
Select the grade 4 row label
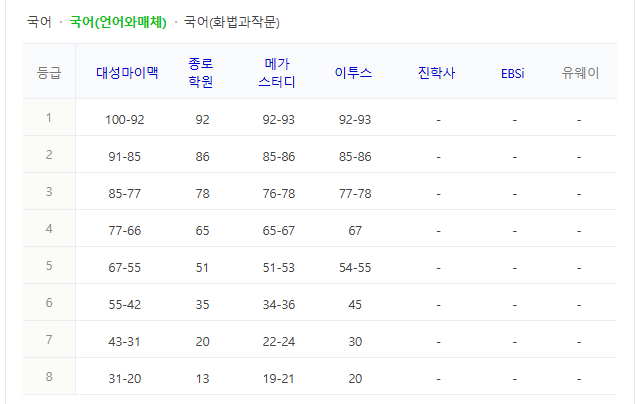tap(49, 228)
